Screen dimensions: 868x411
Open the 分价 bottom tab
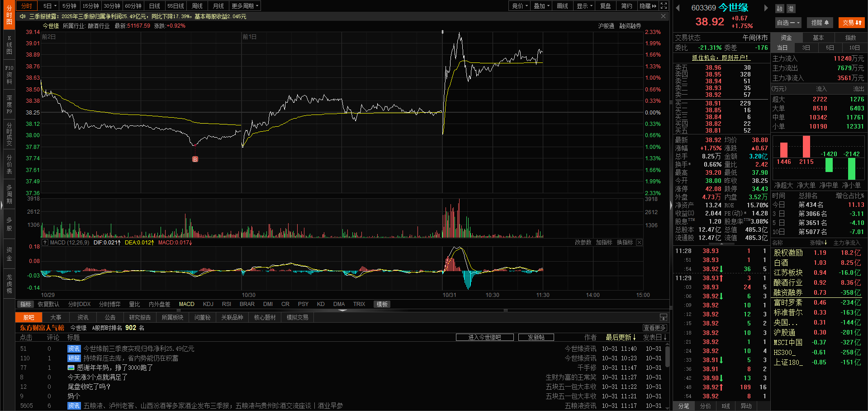tap(705, 406)
